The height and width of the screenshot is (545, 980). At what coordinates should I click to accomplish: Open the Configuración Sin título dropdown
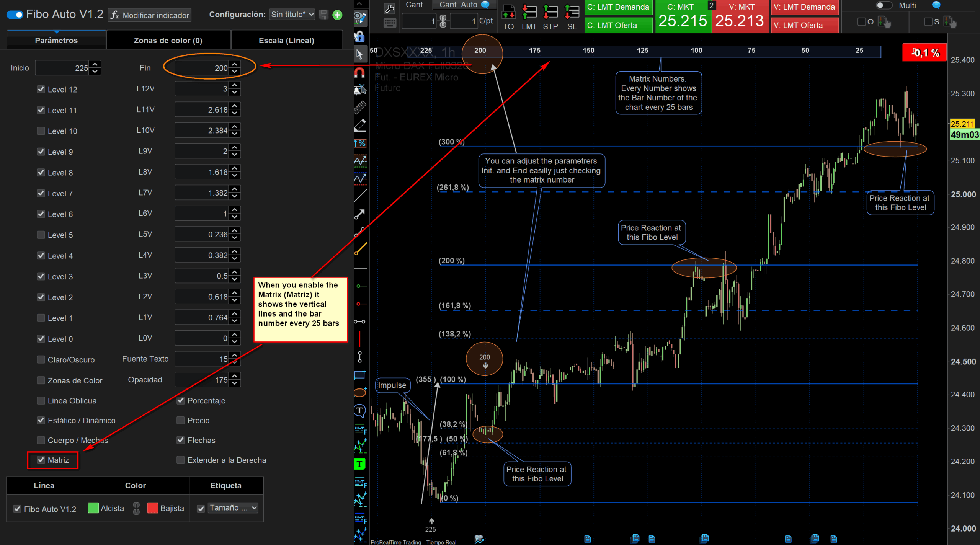tap(292, 15)
